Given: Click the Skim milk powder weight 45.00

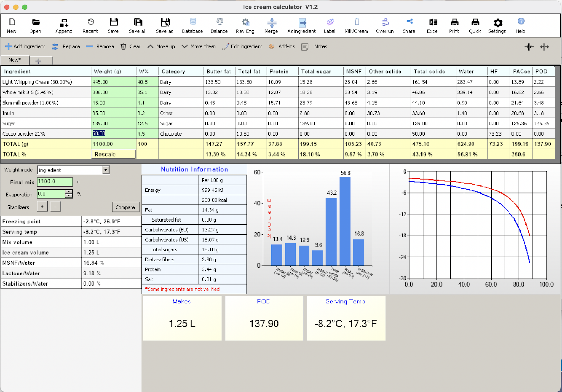Looking at the screenshot, I should 113,103.
